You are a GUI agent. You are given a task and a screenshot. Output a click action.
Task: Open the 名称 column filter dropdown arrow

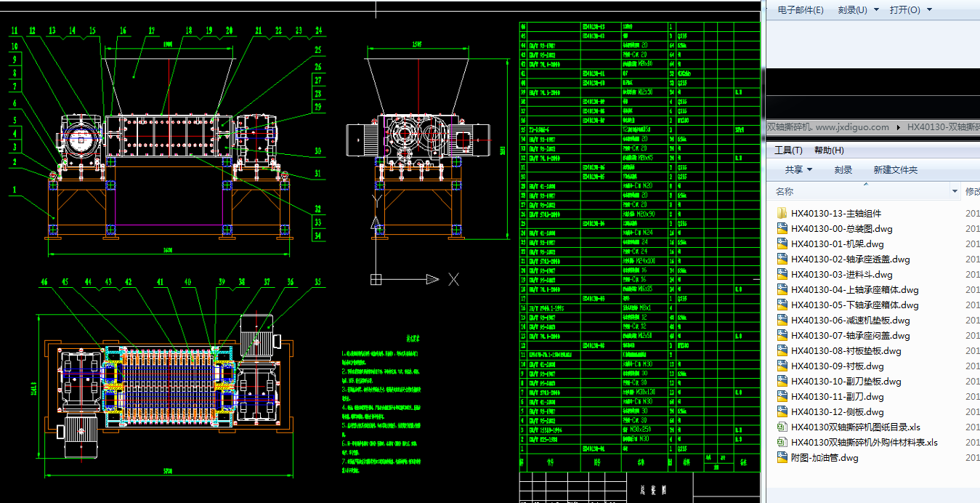tap(955, 192)
